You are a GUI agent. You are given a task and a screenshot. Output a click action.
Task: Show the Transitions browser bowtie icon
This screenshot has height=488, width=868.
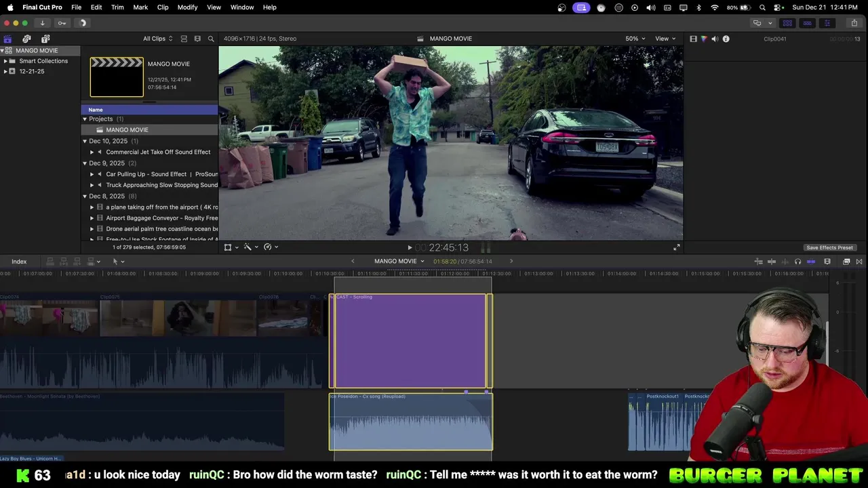pyautogui.click(x=859, y=262)
